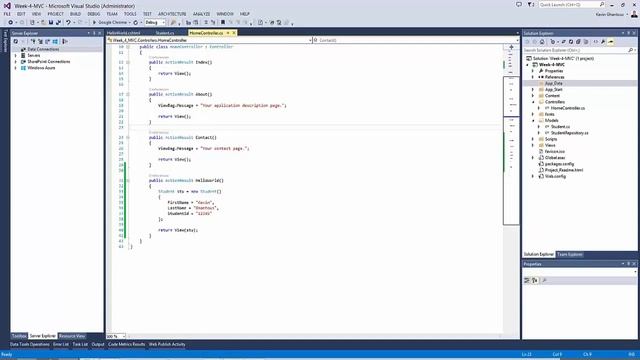The image size is (640, 360).
Task: Click the browser Refresh icon beside Google Chrome
Action: [x=136, y=22]
